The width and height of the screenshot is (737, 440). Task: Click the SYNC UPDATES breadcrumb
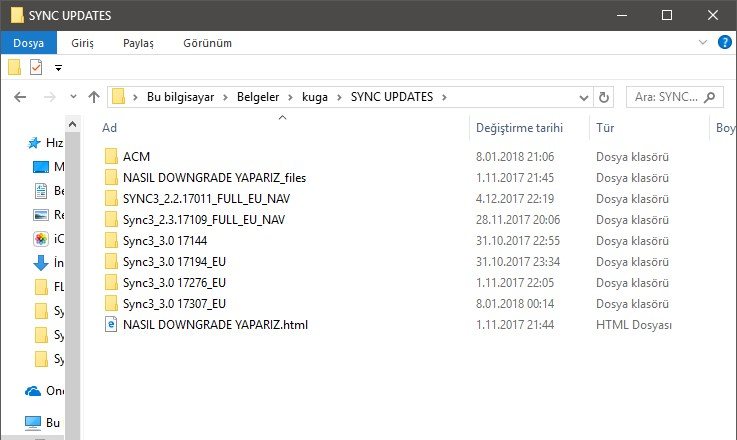[x=392, y=97]
